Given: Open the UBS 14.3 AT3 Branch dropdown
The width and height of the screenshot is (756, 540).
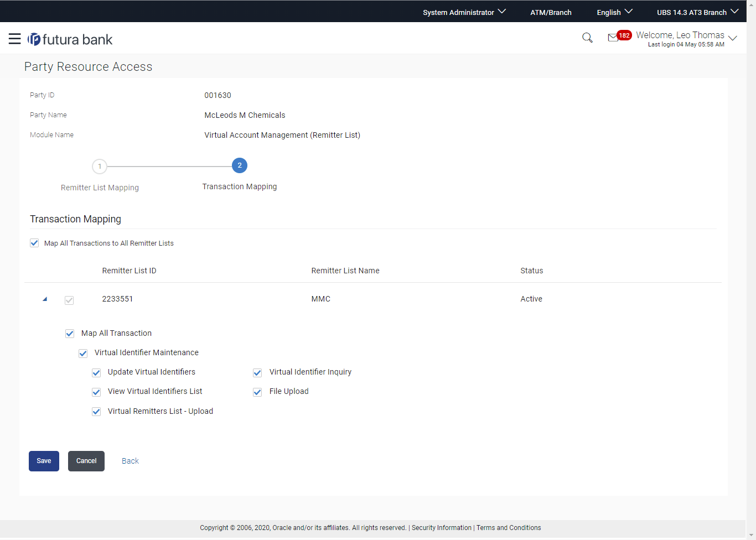Looking at the screenshot, I should (x=698, y=12).
